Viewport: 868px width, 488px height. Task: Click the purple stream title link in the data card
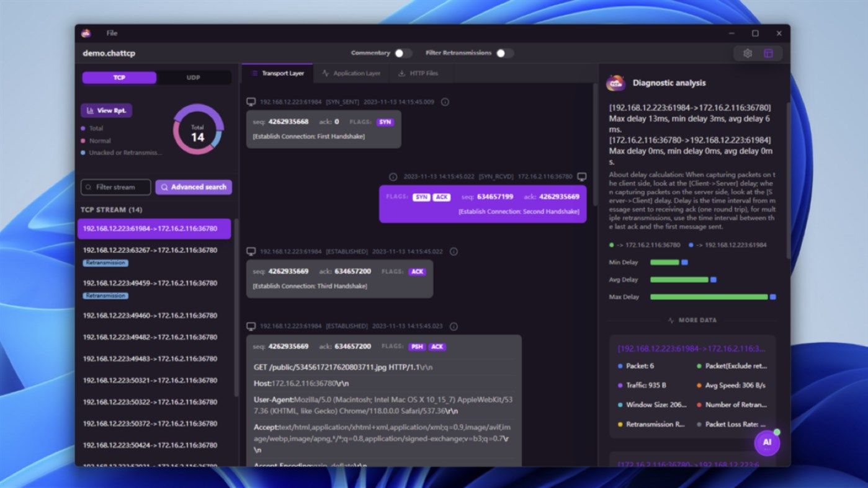[691, 349]
